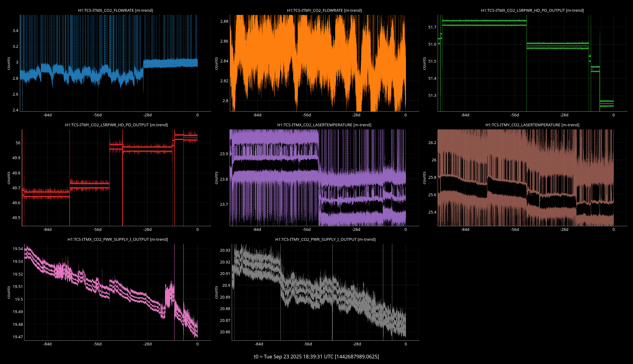
Task: Click the -56d tick on blue flowrate plot
Action: tap(98, 115)
